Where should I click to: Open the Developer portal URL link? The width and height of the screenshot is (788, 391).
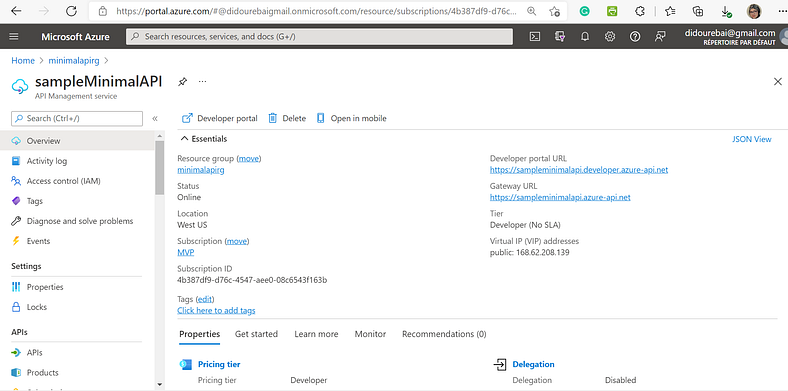click(x=579, y=170)
